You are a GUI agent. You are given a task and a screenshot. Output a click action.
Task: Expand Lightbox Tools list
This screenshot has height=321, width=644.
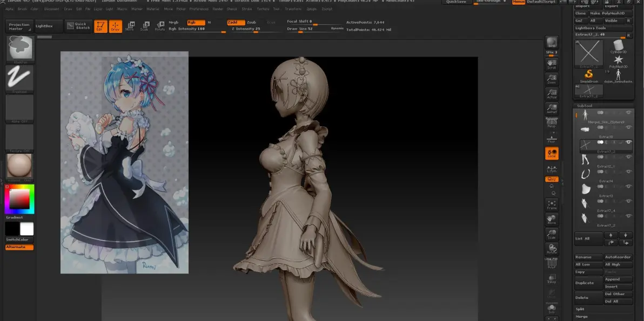[x=603, y=28]
